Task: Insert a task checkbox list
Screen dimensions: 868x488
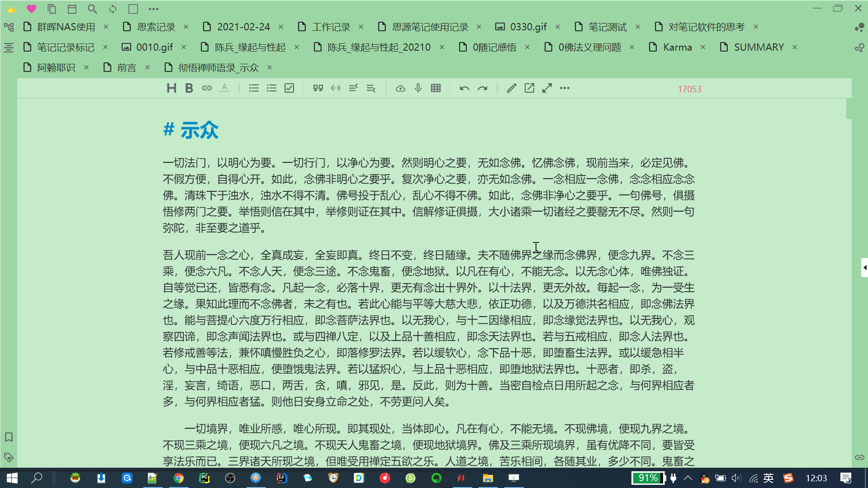Action: [x=289, y=88]
